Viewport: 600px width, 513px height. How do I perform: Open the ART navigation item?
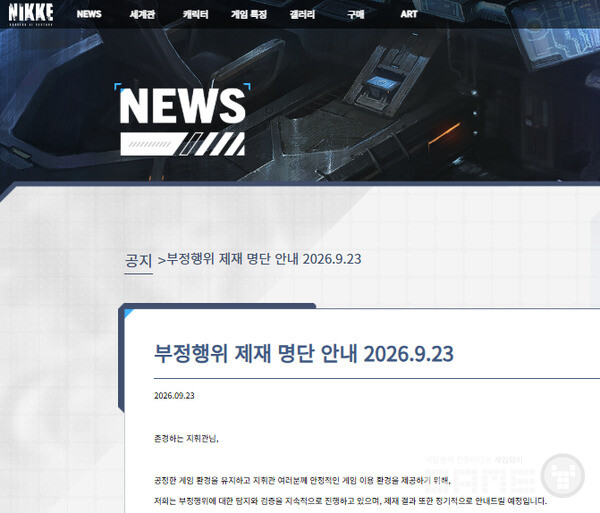(409, 14)
